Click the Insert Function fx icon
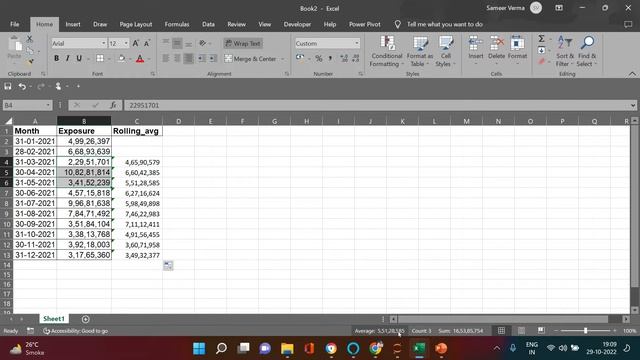640x360 pixels. point(113,105)
